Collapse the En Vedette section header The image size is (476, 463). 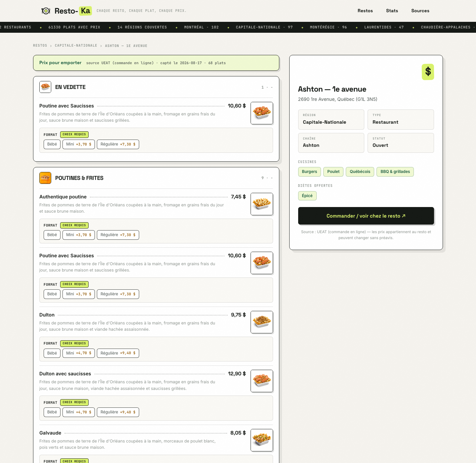[x=156, y=87]
